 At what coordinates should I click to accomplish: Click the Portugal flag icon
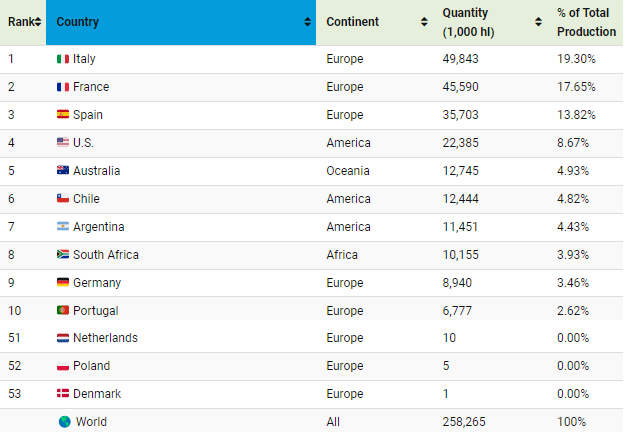point(63,311)
